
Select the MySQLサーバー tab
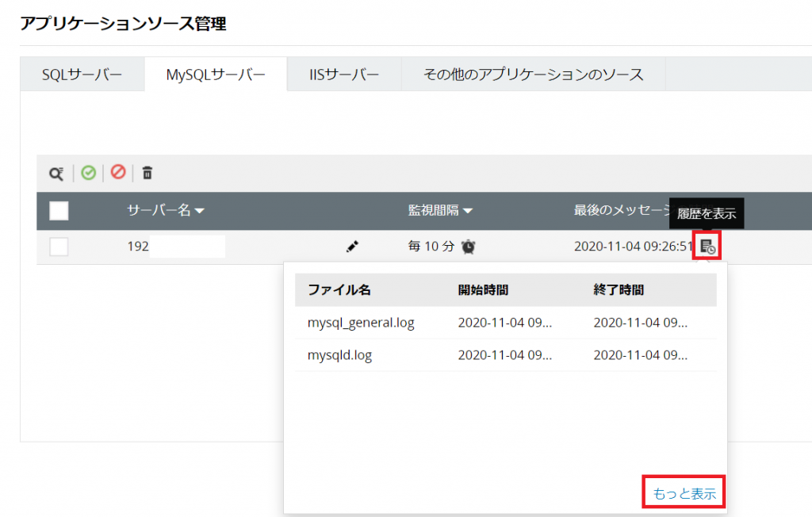pyautogui.click(x=216, y=74)
